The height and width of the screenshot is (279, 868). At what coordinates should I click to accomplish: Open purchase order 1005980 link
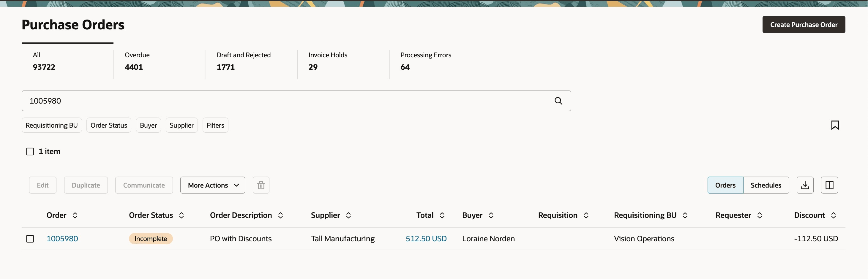point(62,239)
